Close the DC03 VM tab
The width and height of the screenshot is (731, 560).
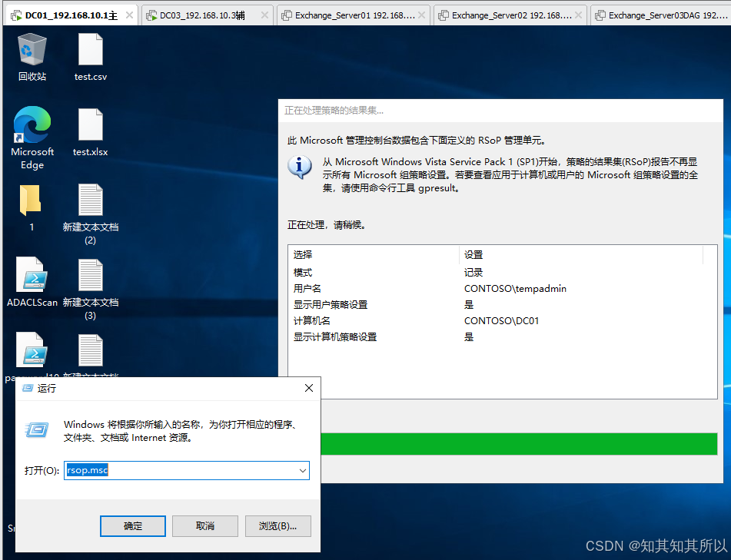click(264, 15)
